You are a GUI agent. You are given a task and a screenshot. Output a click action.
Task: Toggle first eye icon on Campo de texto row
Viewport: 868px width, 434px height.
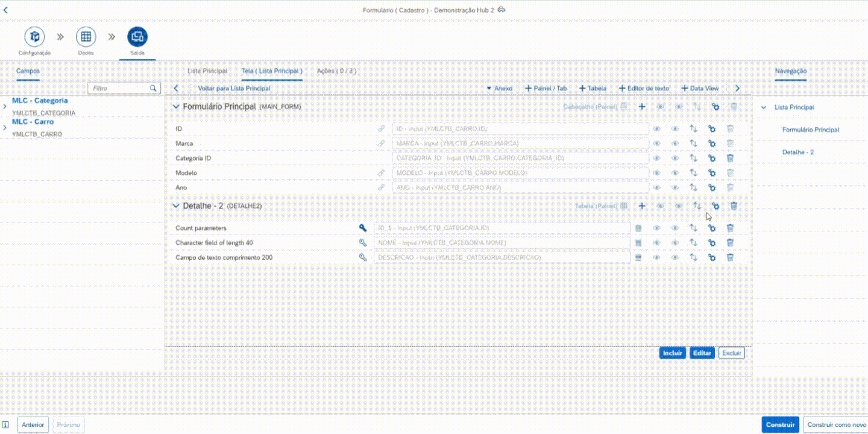(x=657, y=257)
